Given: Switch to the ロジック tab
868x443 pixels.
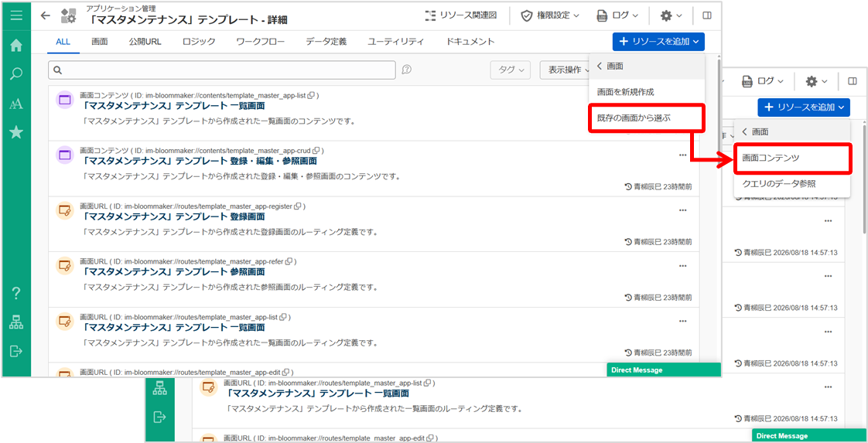Looking at the screenshot, I should (199, 42).
